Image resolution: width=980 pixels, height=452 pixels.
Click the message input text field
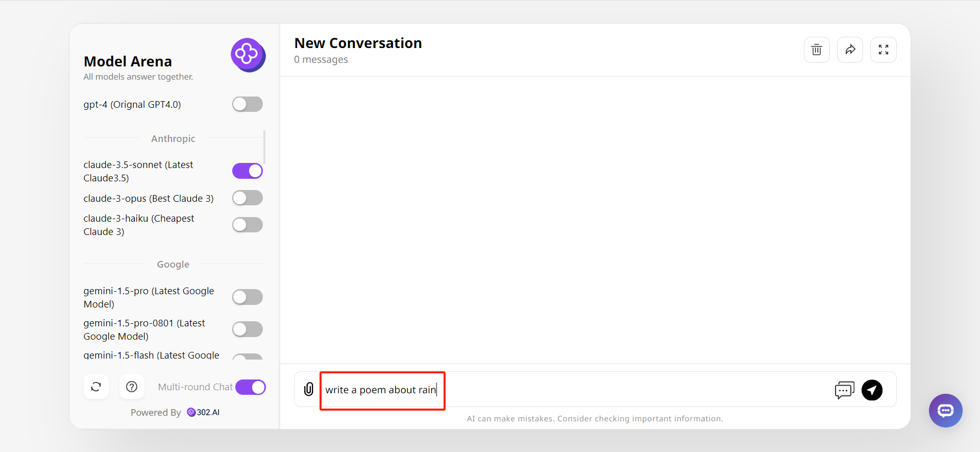(x=561, y=390)
